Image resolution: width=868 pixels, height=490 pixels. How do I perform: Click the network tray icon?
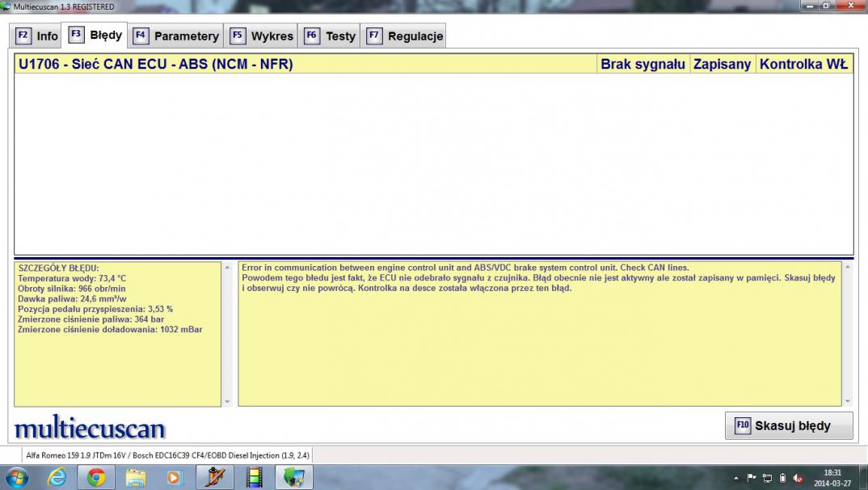(x=767, y=478)
